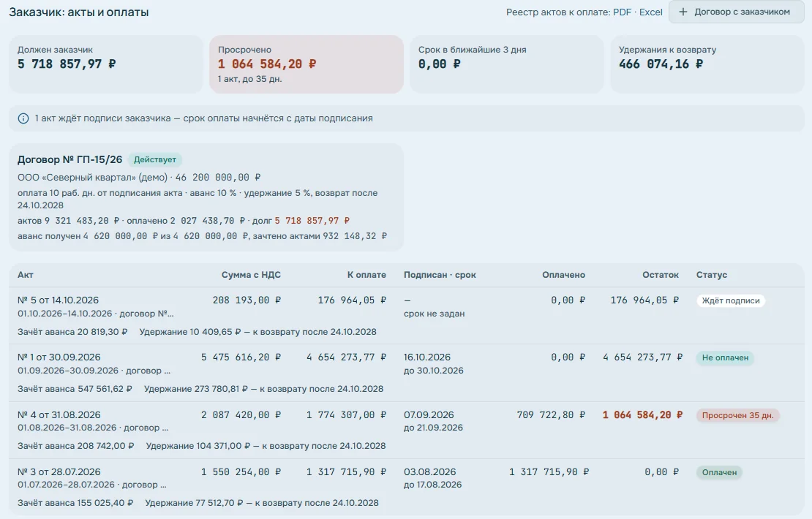Click the plus icon in Договор с заказчиком button

click(683, 12)
